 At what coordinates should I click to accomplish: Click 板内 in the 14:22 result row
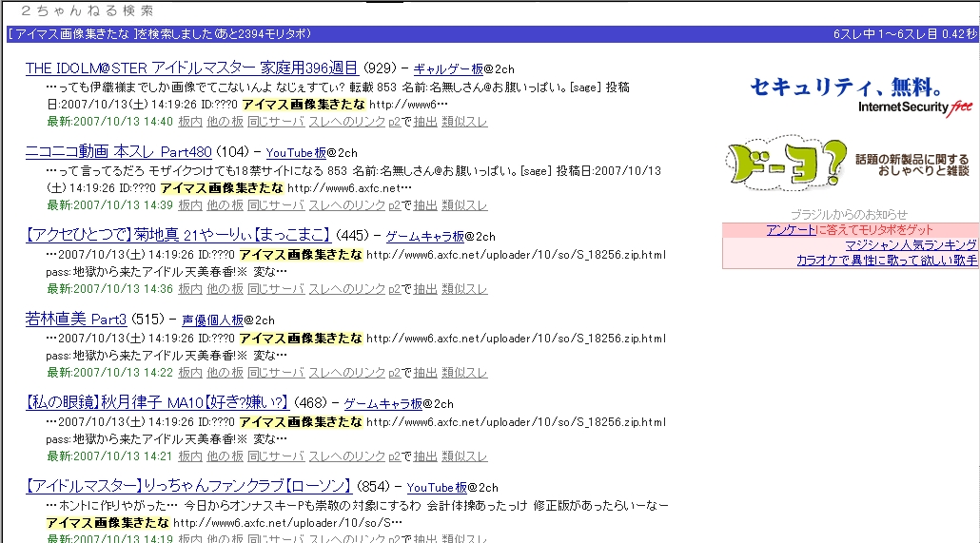coord(190,373)
